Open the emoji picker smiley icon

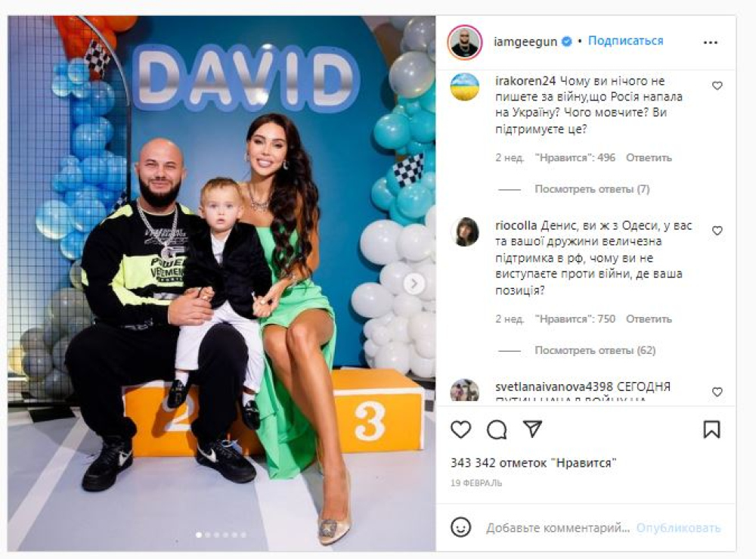coord(460,527)
